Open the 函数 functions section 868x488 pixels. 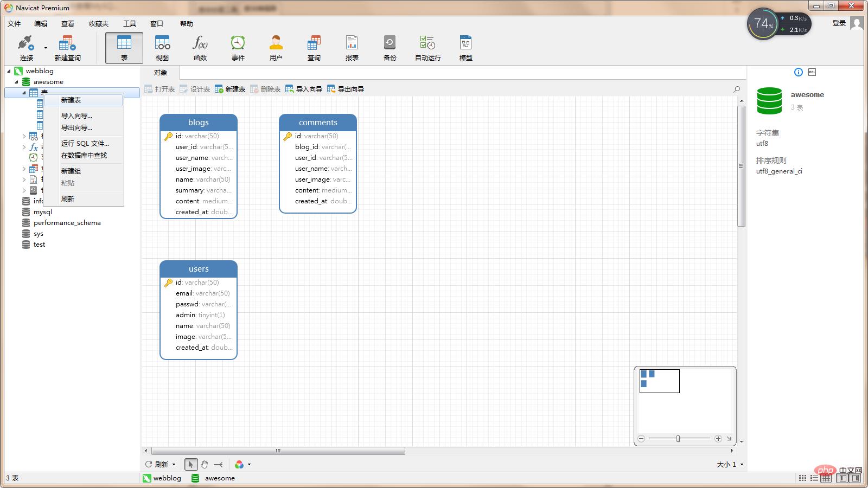point(200,48)
